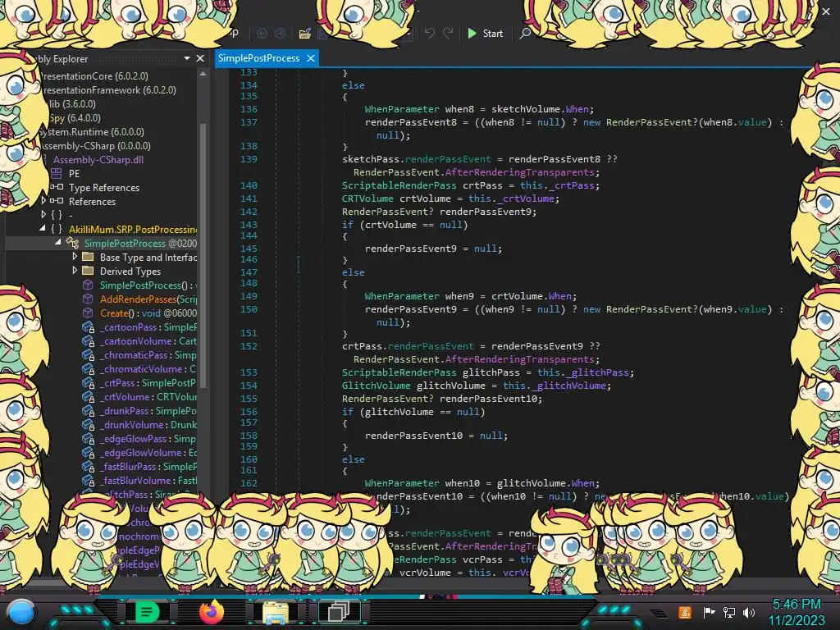Select PresentationCore (6.0.2.0) assembly
This screenshot has height=630, width=840.
[94, 76]
